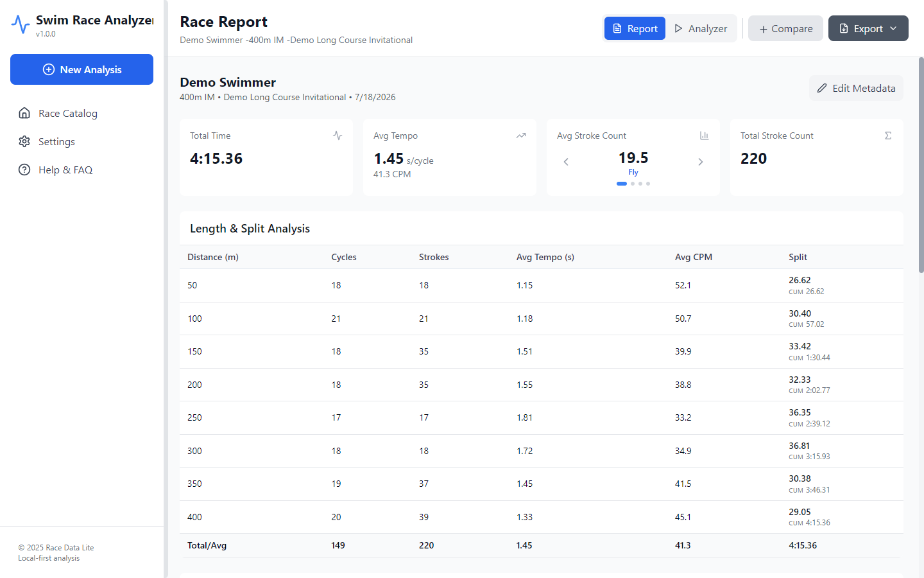Image resolution: width=924 pixels, height=578 pixels.
Task: Click the Total/Avg row label
Action: click(207, 545)
